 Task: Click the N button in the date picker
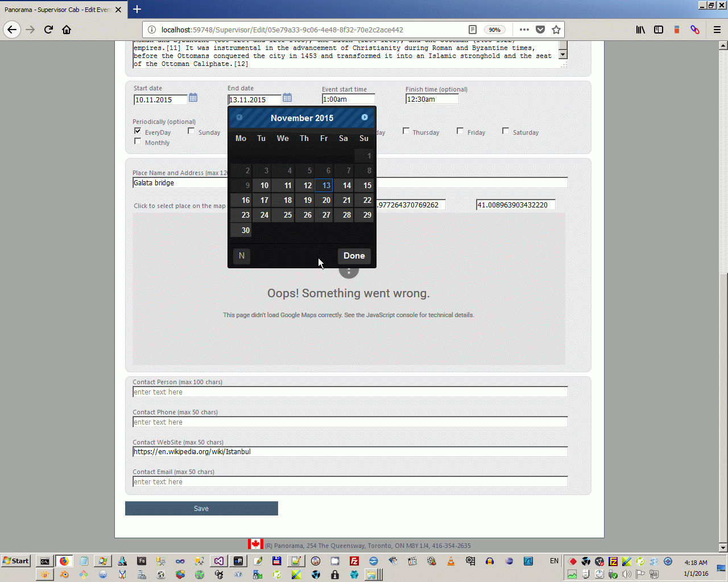click(242, 256)
